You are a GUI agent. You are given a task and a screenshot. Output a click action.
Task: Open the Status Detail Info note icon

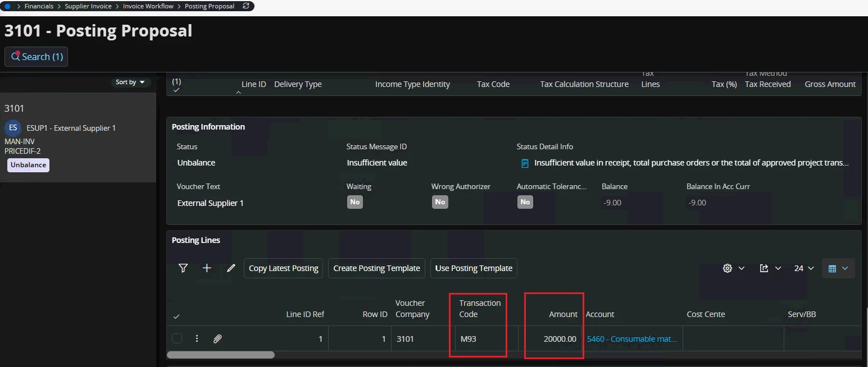pos(525,163)
